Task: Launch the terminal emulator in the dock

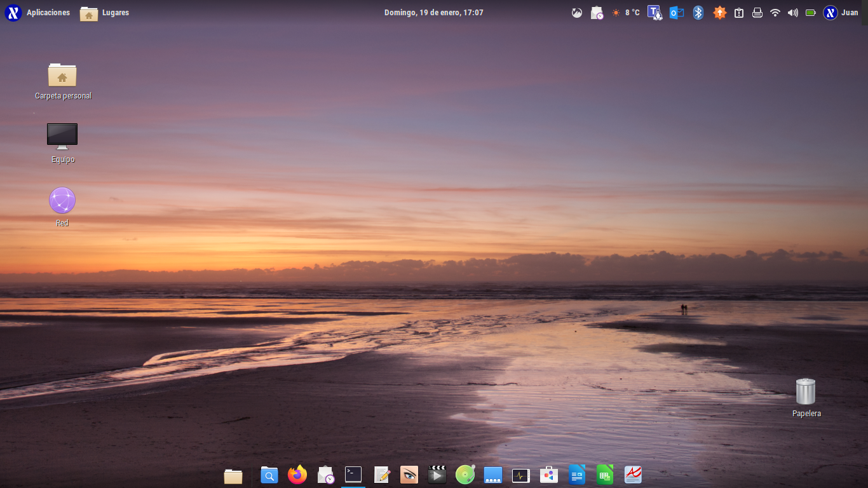Action: [x=353, y=474]
